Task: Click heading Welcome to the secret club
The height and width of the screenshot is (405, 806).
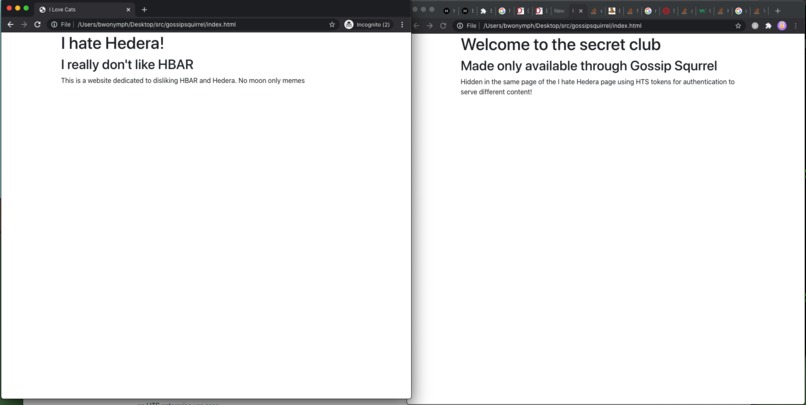Action: tap(560, 44)
